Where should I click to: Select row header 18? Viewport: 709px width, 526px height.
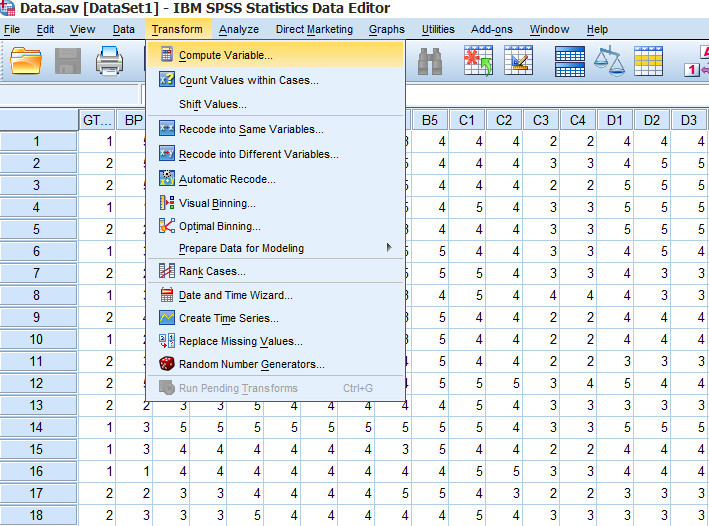tap(38, 515)
